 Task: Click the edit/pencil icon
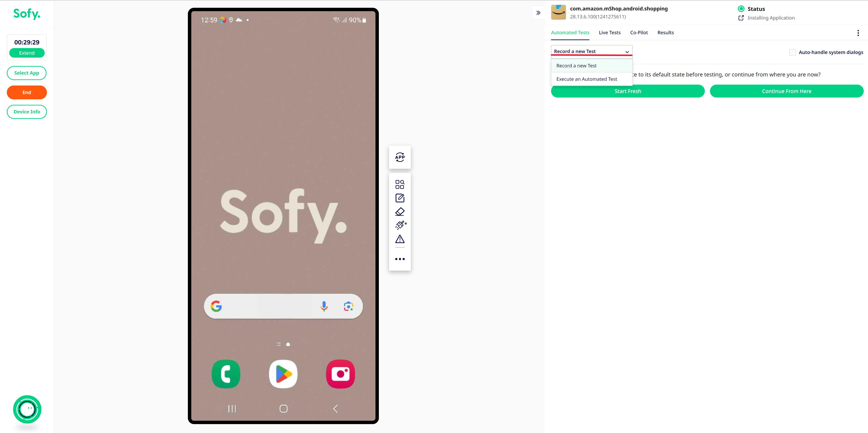pos(399,198)
